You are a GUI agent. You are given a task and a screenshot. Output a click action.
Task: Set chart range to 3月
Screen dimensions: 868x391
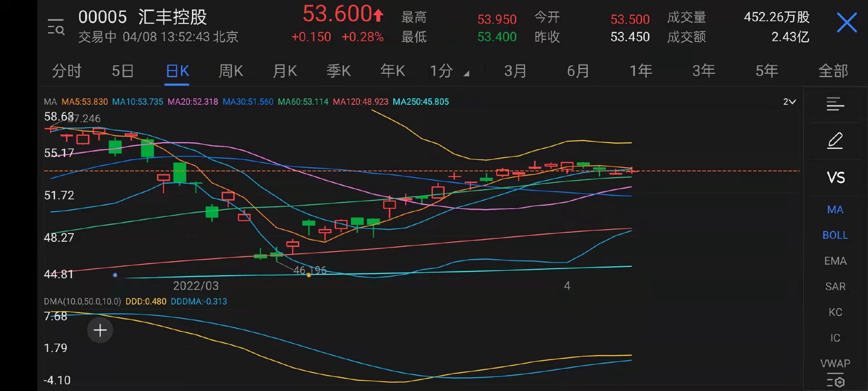[515, 71]
